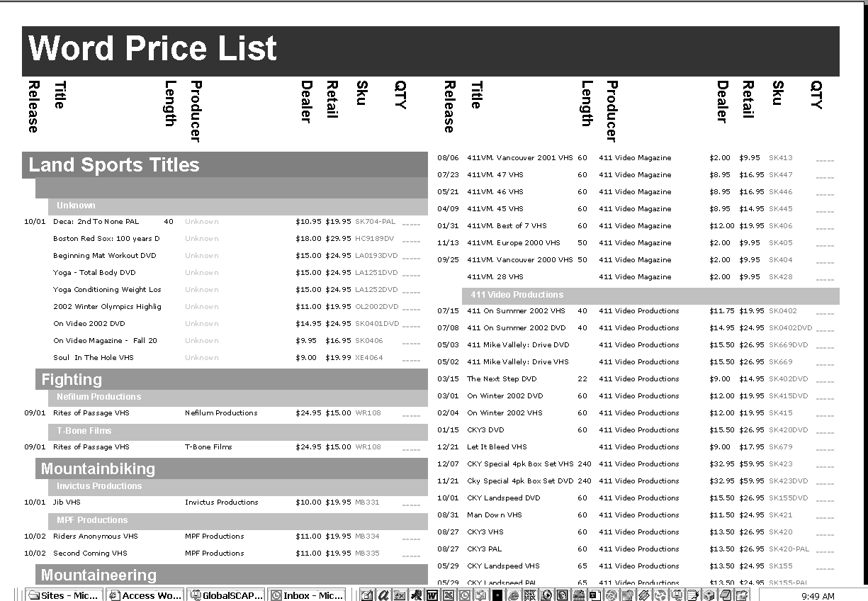Click the Mountaineering category heading

[x=98, y=575]
